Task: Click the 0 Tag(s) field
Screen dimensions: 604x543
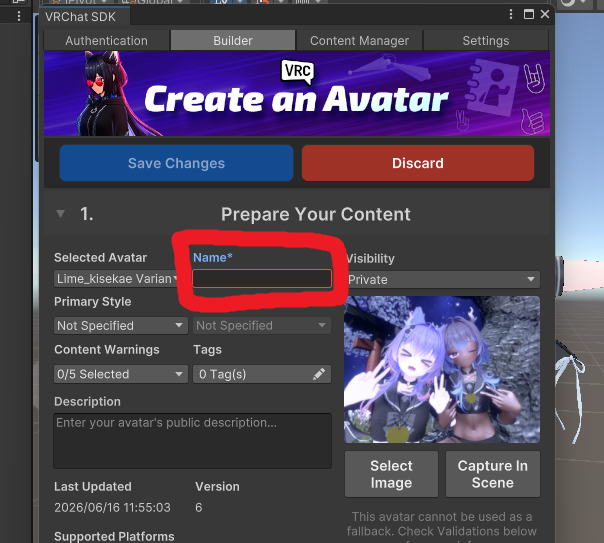Action: click(x=262, y=374)
